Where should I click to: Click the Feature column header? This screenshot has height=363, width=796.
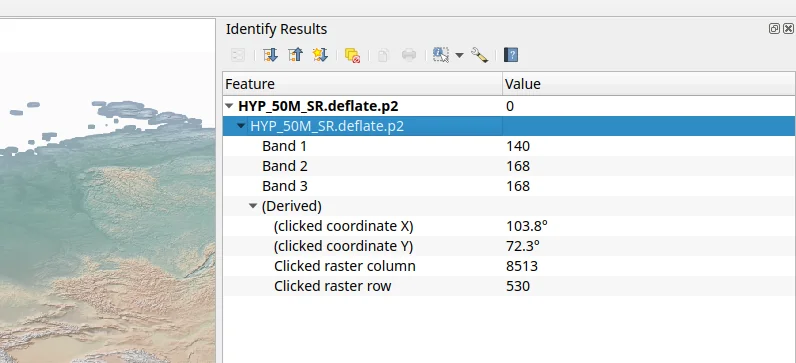tap(362, 84)
